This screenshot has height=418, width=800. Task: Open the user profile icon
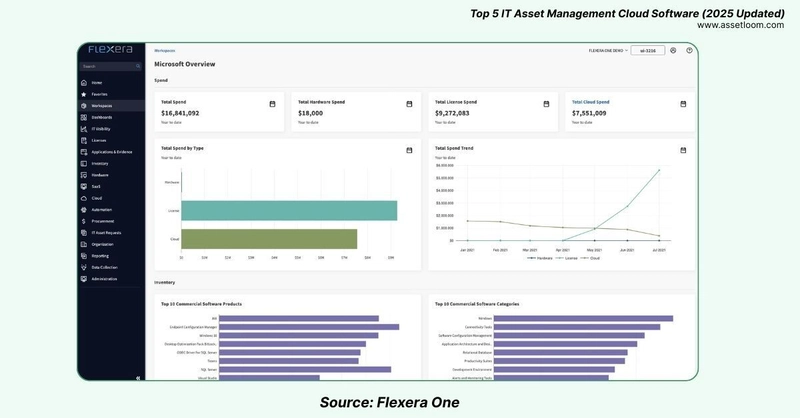click(673, 51)
